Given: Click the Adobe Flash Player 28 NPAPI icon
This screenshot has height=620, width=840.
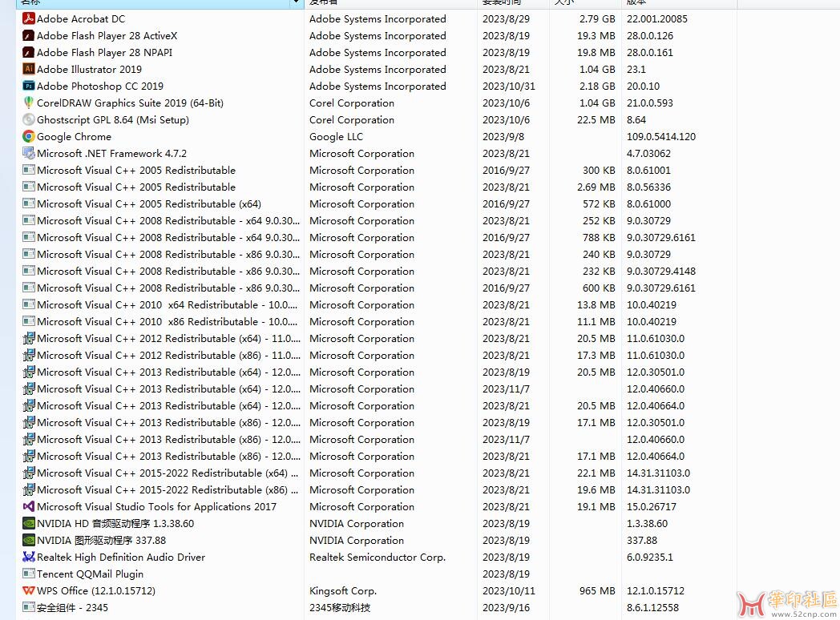Looking at the screenshot, I should point(28,53).
